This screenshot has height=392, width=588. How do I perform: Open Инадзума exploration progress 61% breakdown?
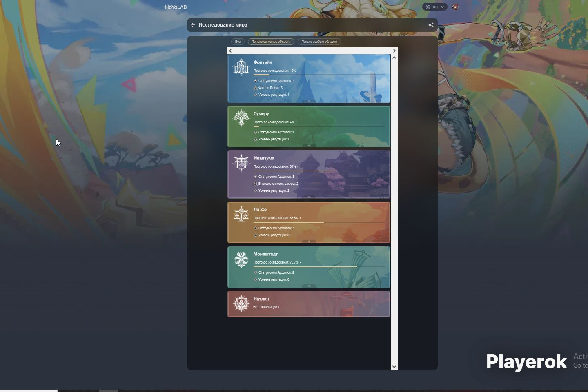276,166
